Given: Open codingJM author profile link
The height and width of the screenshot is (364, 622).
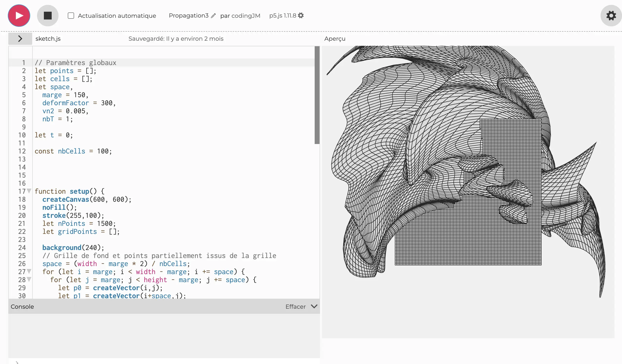Looking at the screenshot, I should (246, 16).
